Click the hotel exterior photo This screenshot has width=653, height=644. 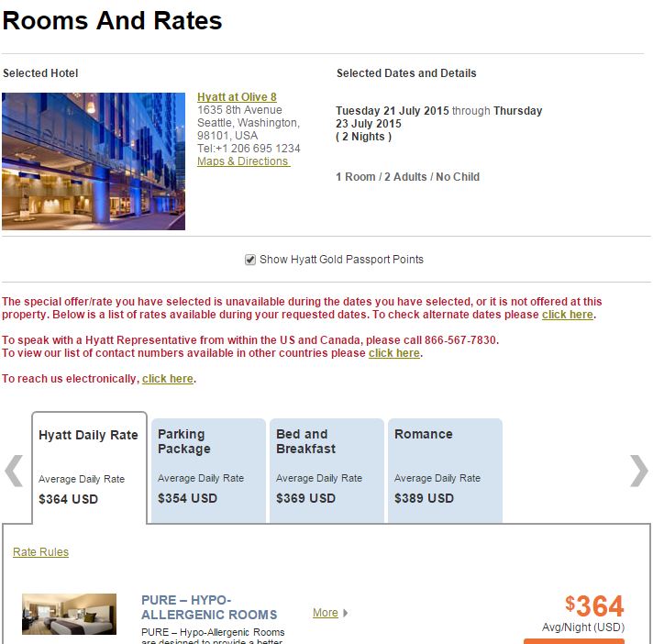tap(94, 161)
